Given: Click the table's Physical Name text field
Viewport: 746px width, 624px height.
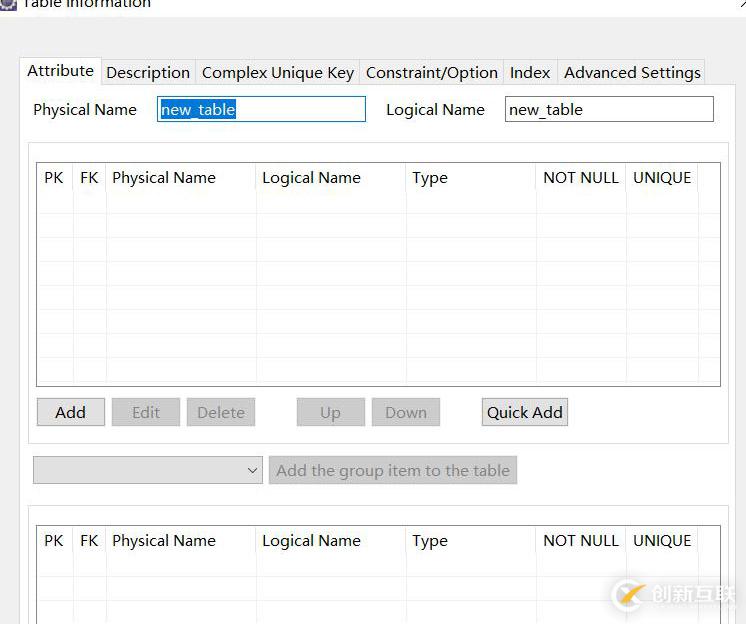Looking at the screenshot, I should pyautogui.click(x=262, y=110).
